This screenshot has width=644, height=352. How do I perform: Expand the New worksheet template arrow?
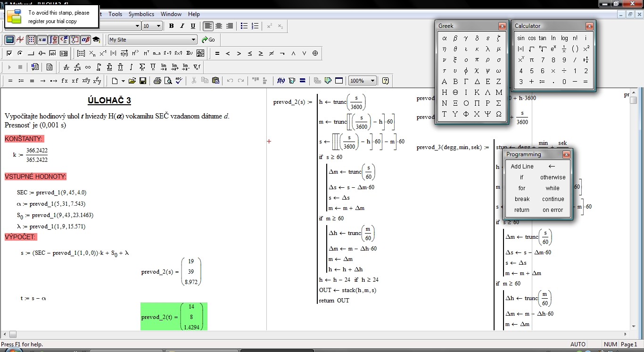[x=123, y=81]
